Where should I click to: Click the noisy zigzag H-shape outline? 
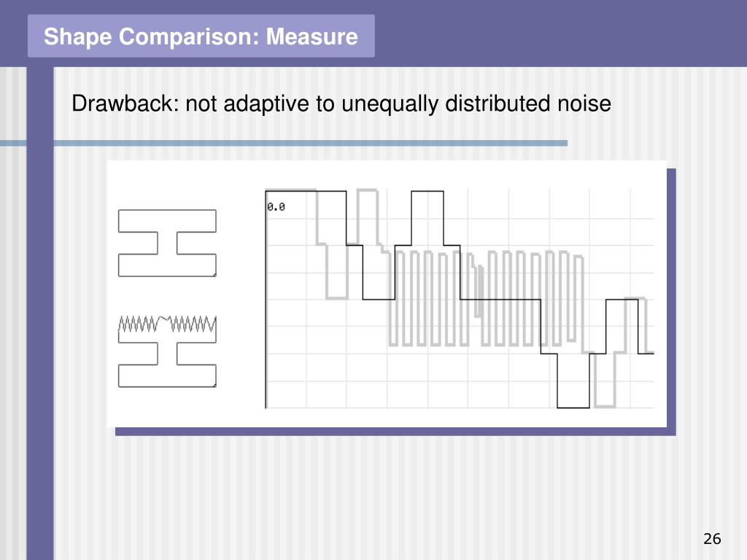tap(167, 351)
